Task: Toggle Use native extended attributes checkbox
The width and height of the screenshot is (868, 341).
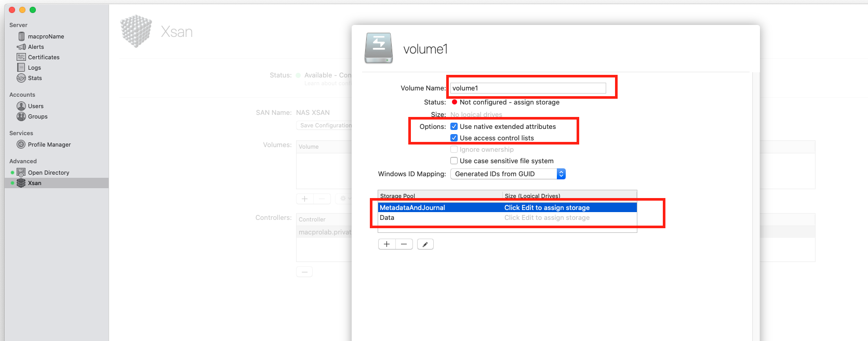Action: coord(454,126)
